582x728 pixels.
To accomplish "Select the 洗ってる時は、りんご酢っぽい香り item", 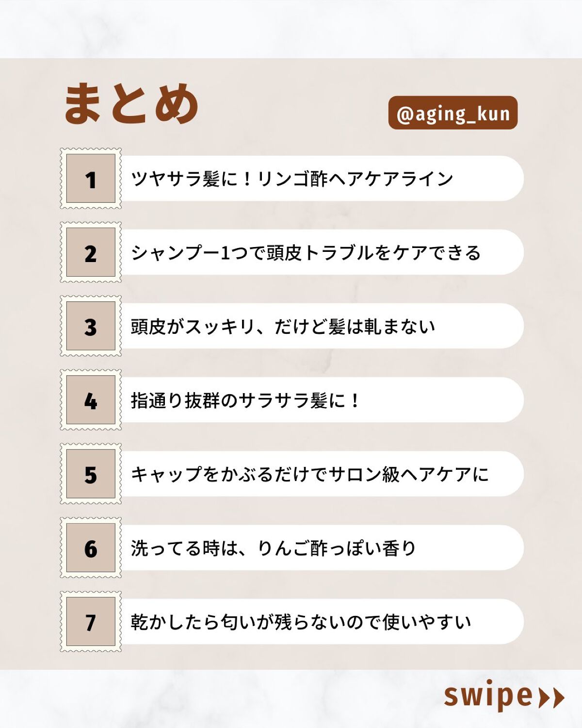I will coord(274,548).
